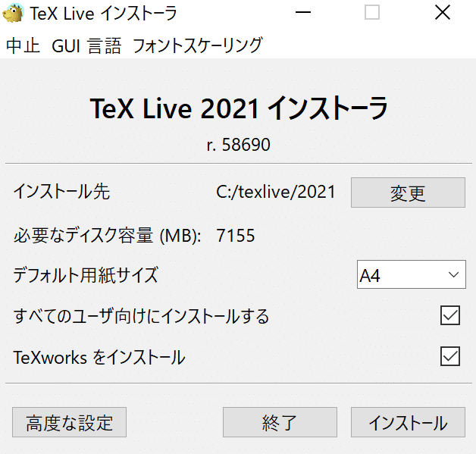This screenshot has height=454, width=476.
Task: Open the 中止 menu
Action: pos(23,46)
